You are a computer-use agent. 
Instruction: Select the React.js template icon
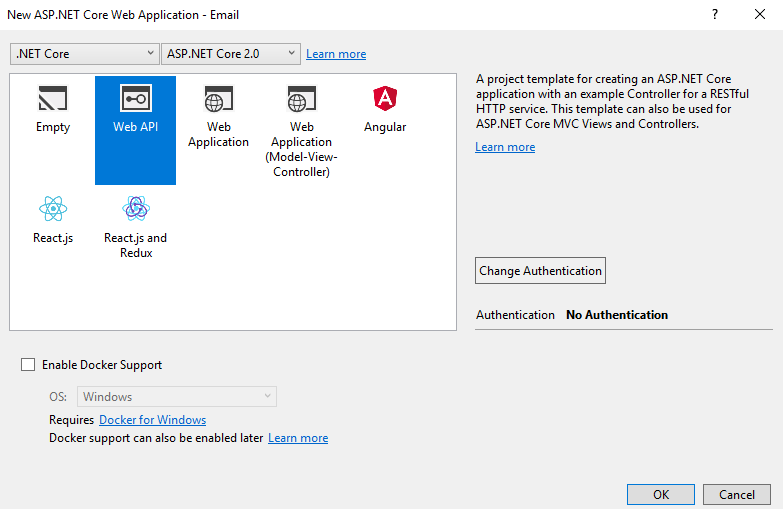[x=53, y=208]
